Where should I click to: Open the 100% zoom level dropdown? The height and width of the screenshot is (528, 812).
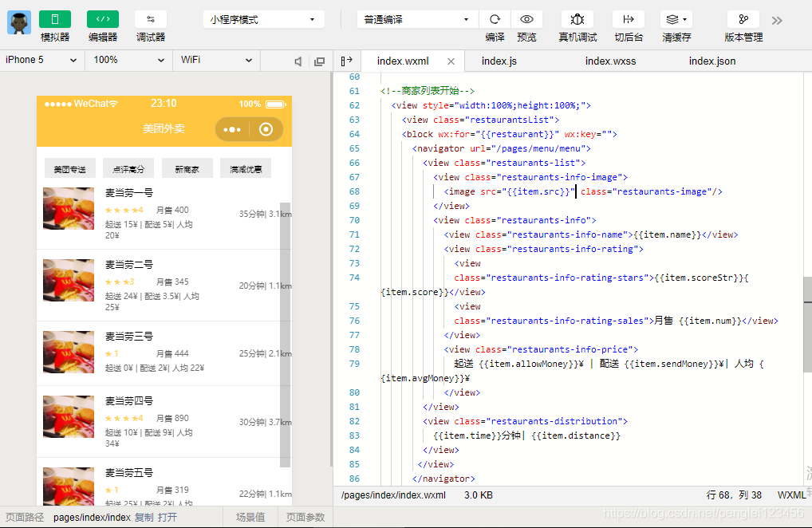(x=128, y=60)
